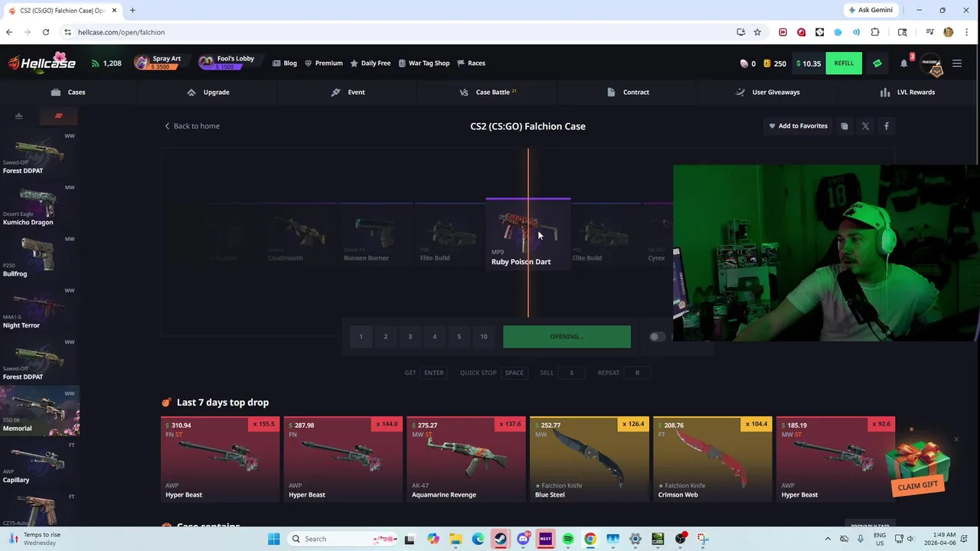Click the green OPENING button
The width and height of the screenshot is (980, 551).
coord(567,337)
